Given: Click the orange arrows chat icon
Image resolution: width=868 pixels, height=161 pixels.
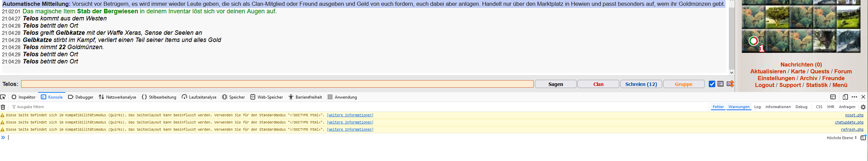Looking at the screenshot, I should tap(730, 84).
